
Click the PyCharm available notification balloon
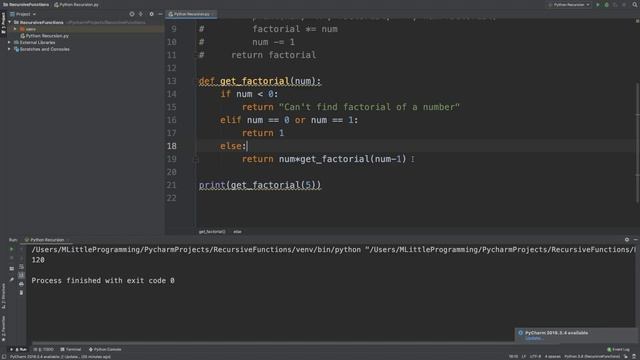(576, 335)
